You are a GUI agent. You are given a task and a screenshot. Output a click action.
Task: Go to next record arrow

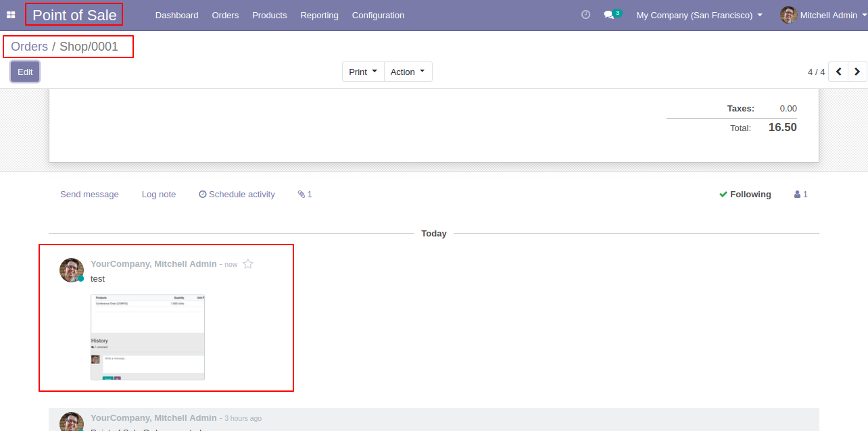[857, 72]
